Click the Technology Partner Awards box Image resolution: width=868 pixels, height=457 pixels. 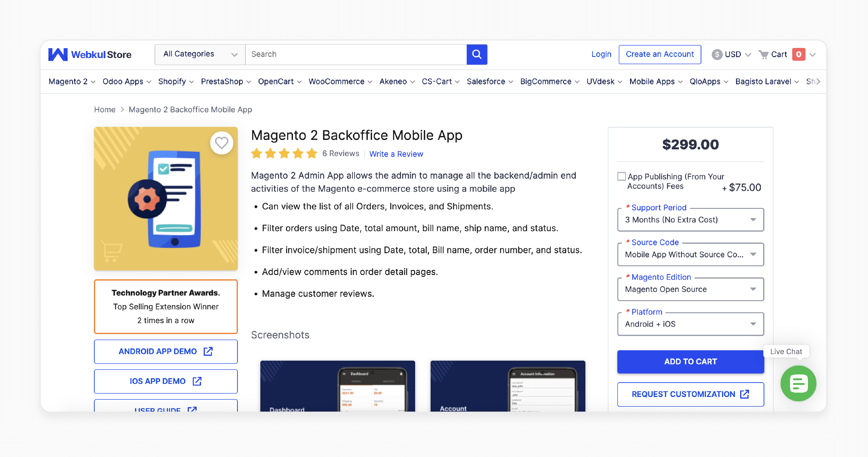[166, 306]
